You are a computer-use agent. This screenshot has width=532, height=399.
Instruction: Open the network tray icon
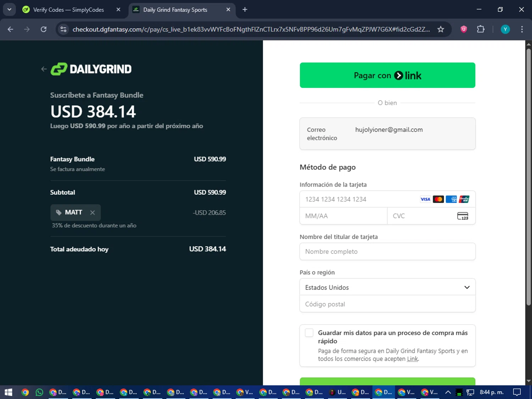point(470,392)
